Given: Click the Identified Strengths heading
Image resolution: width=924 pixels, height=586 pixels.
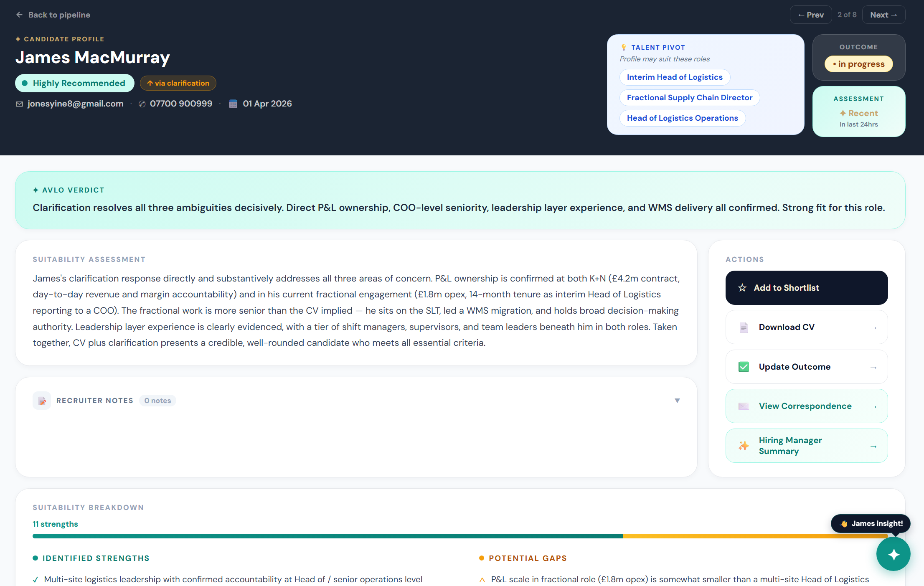Looking at the screenshot, I should pyautogui.click(x=96, y=558).
